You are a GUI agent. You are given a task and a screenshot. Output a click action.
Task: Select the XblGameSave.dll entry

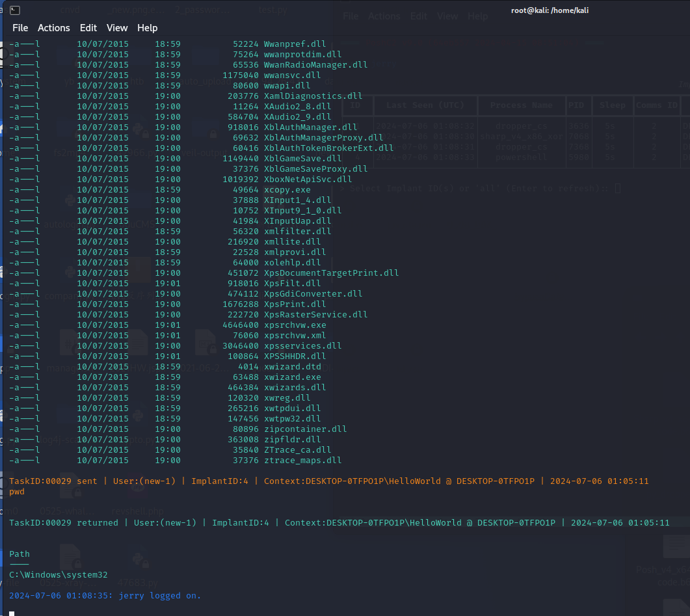(x=302, y=159)
